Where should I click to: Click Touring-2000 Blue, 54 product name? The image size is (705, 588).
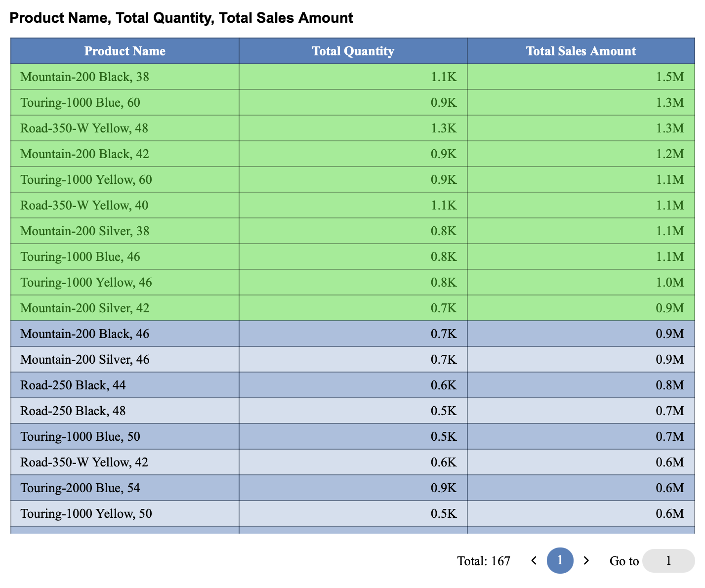pyautogui.click(x=80, y=488)
